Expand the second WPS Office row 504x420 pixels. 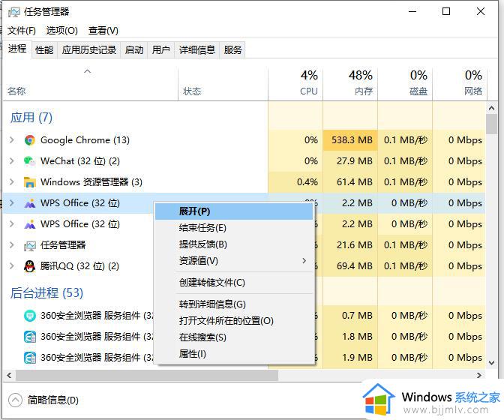tap(12, 224)
